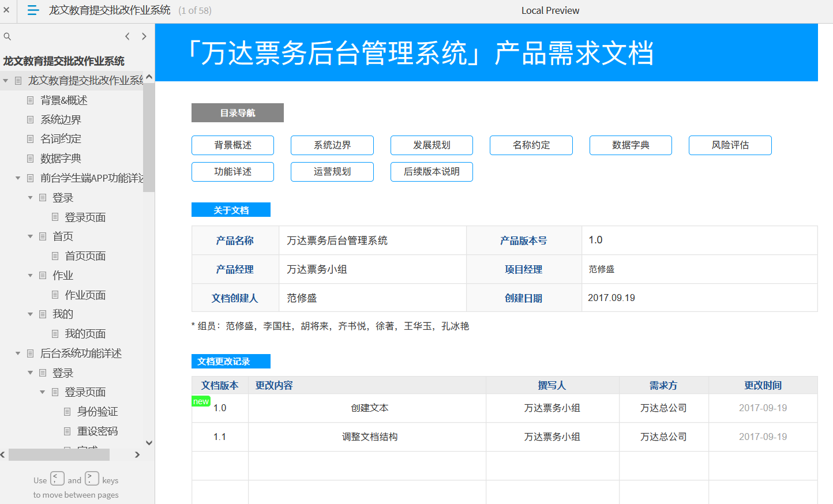The width and height of the screenshot is (833, 504).
Task: Click the horizontal scrollbar's left arrow
Action: point(3,454)
